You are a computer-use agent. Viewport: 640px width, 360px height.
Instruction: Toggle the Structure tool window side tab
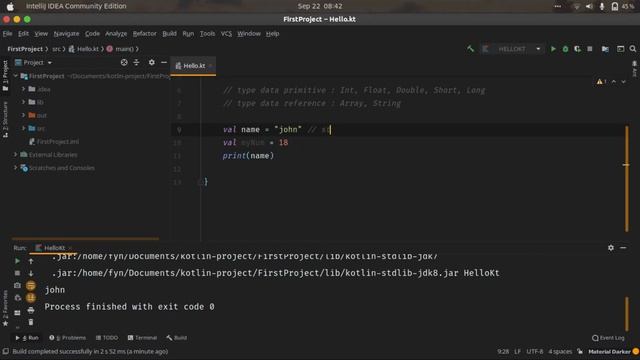[5, 119]
